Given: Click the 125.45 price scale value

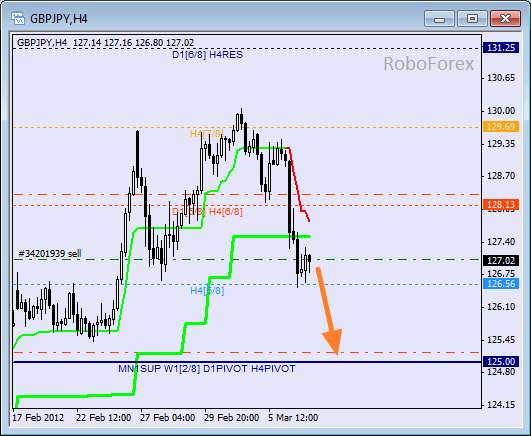Looking at the screenshot, I should pos(501,339).
